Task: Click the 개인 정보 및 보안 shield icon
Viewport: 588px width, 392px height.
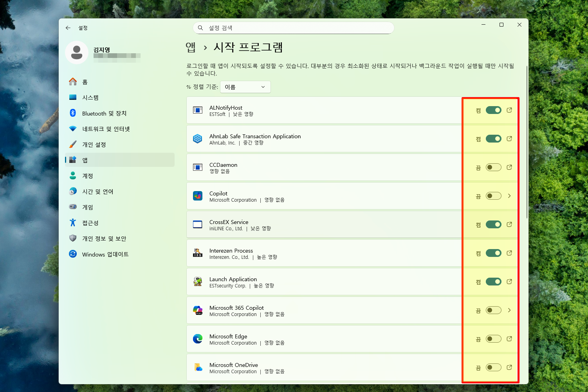Action: (x=73, y=238)
